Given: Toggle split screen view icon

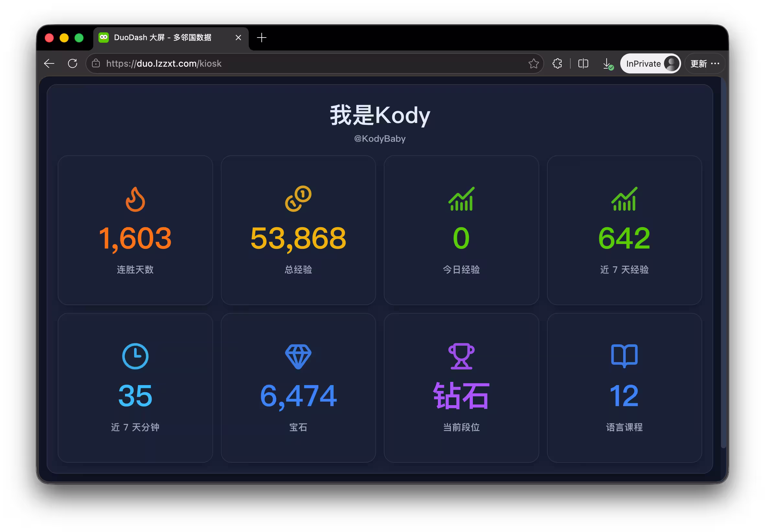Looking at the screenshot, I should [x=583, y=63].
